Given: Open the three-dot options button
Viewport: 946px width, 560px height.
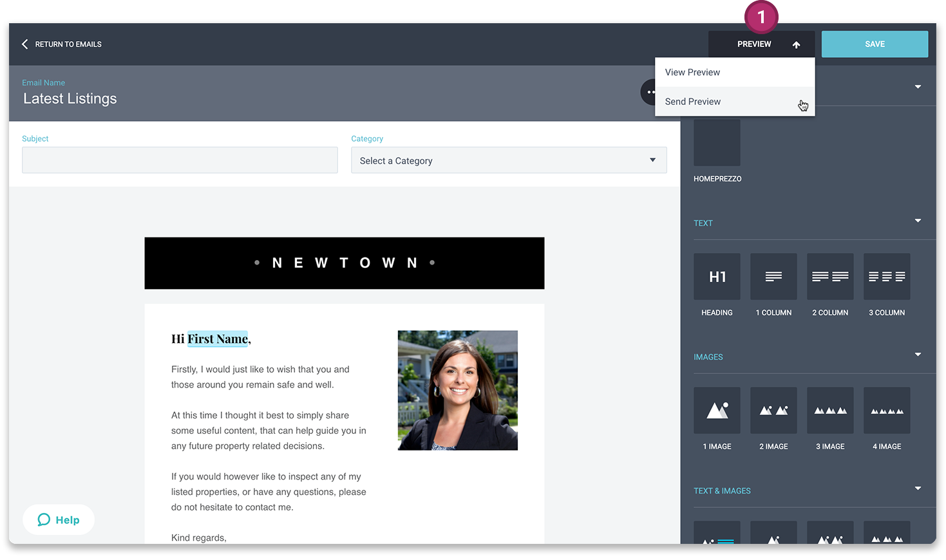Looking at the screenshot, I should (x=648, y=92).
